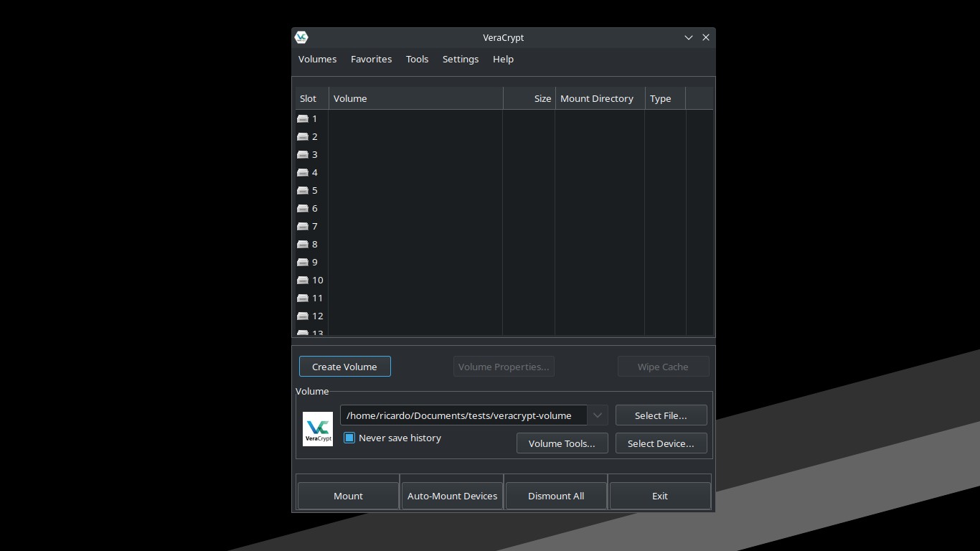Image resolution: width=980 pixels, height=551 pixels.
Task: Click the Exit button
Action: pos(660,496)
